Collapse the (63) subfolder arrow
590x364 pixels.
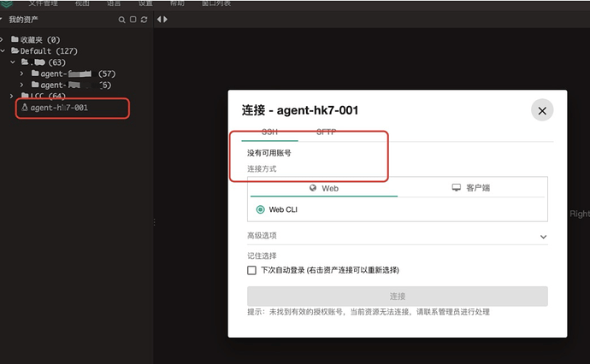[13, 62]
